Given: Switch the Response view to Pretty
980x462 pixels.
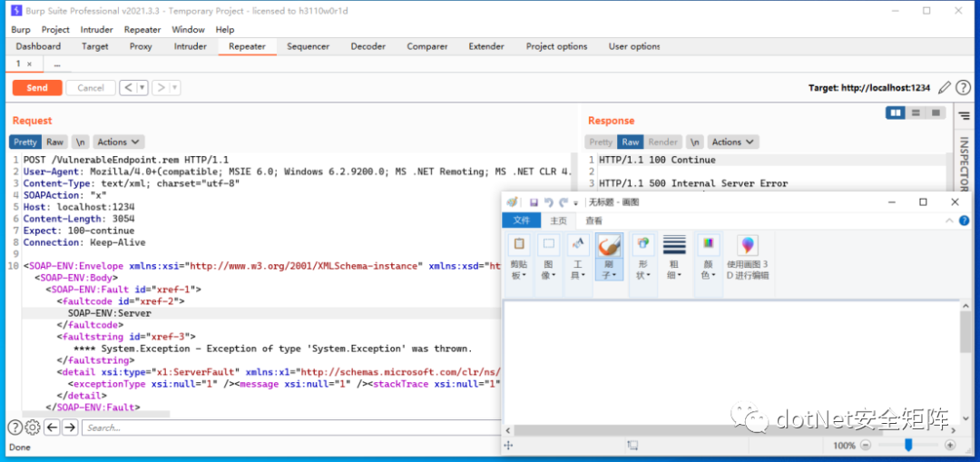Looking at the screenshot, I should pyautogui.click(x=601, y=142).
